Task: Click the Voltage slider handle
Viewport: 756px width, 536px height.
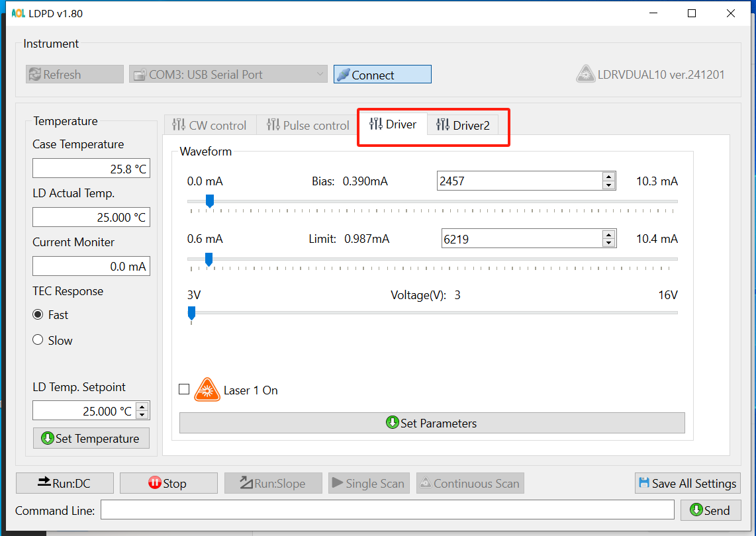Action: point(192,312)
